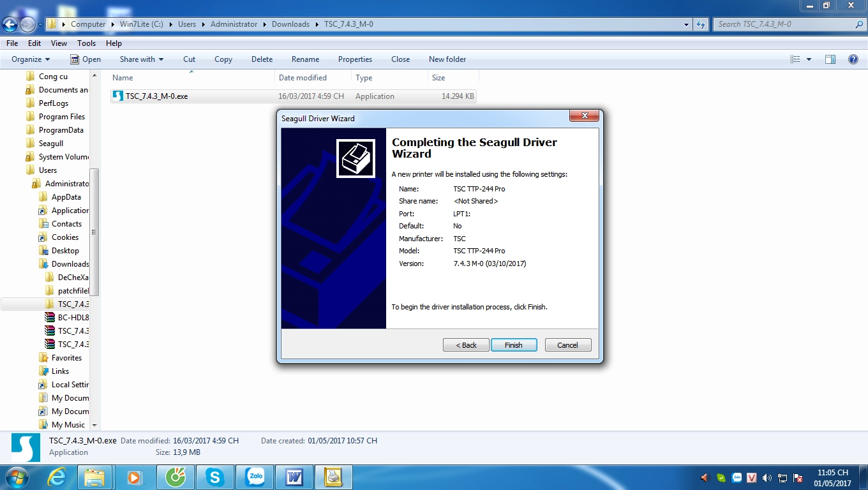Click New folder in the toolbar

pyautogui.click(x=447, y=59)
